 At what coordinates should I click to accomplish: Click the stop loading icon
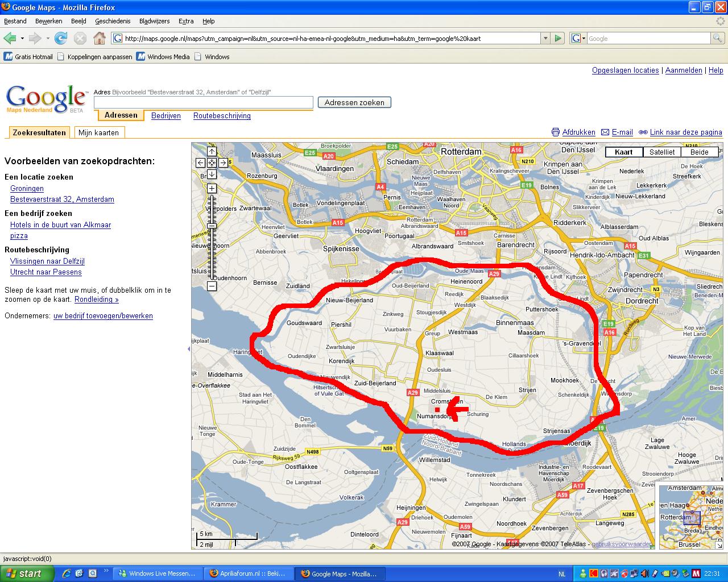click(x=80, y=38)
